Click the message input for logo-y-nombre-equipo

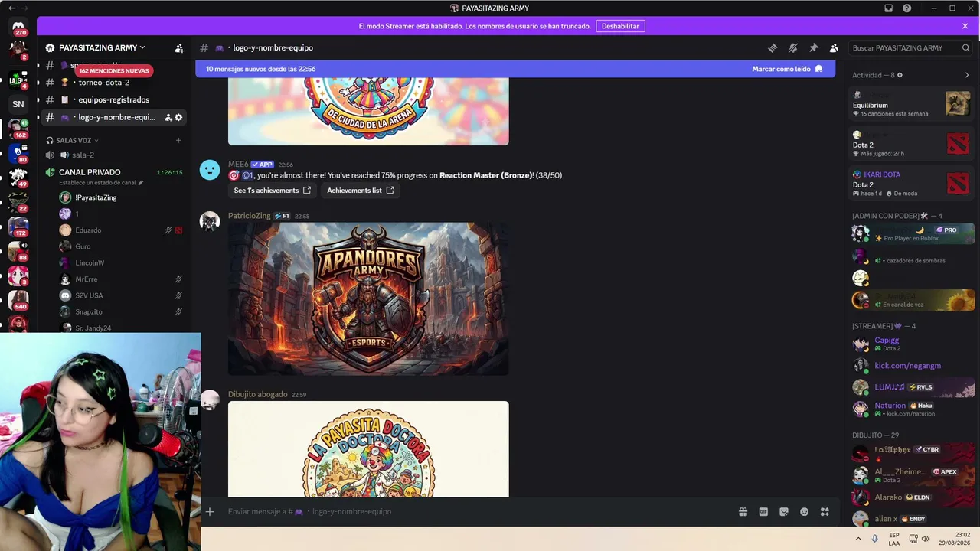pos(475,512)
